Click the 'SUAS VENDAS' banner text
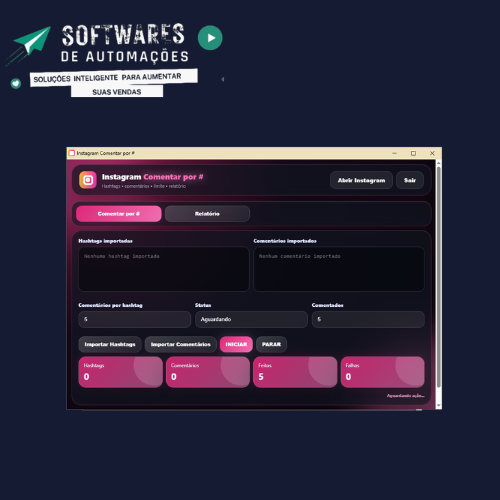Image resolution: width=500 pixels, height=500 pixels. (x=117, y=92)
